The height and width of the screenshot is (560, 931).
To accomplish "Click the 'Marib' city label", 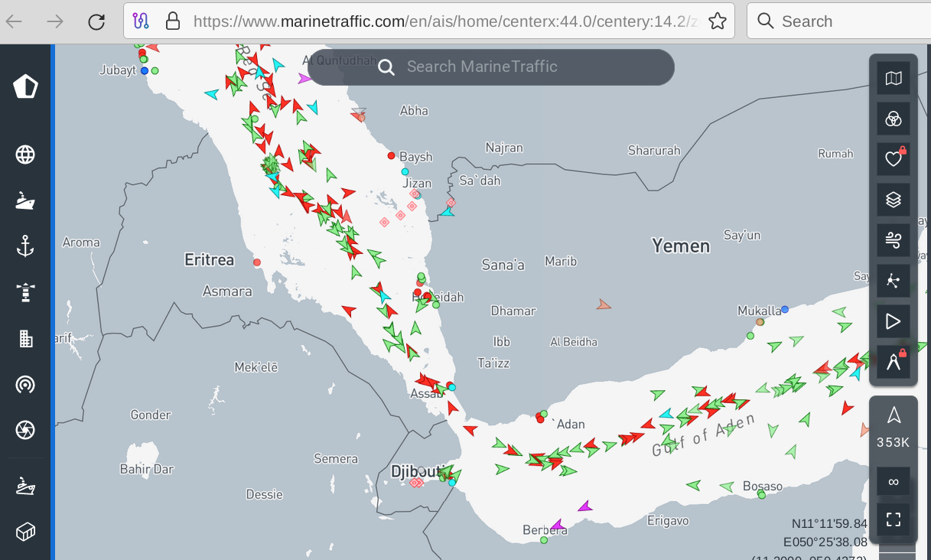I will [x=561, y=262].
